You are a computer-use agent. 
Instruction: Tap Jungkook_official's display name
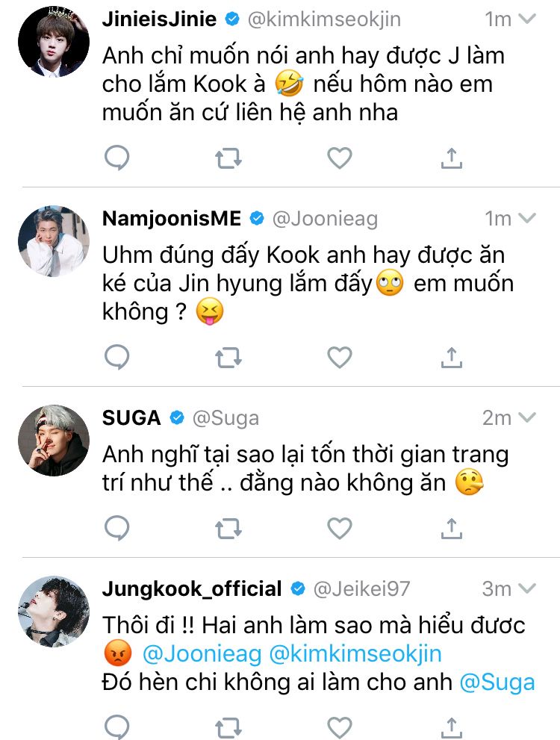pos(192,588)
